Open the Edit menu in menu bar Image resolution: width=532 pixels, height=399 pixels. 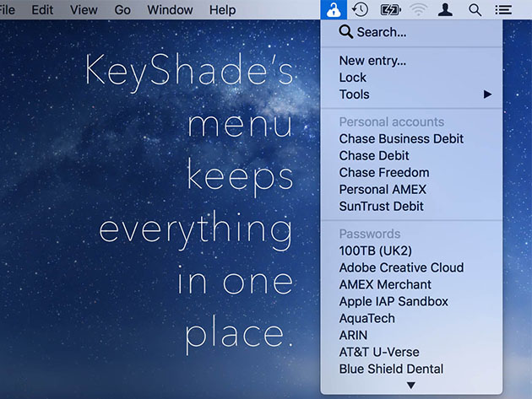42,10
